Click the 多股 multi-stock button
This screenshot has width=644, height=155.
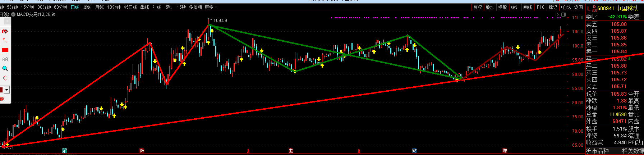pyautogui.click(x=503, y=7)
